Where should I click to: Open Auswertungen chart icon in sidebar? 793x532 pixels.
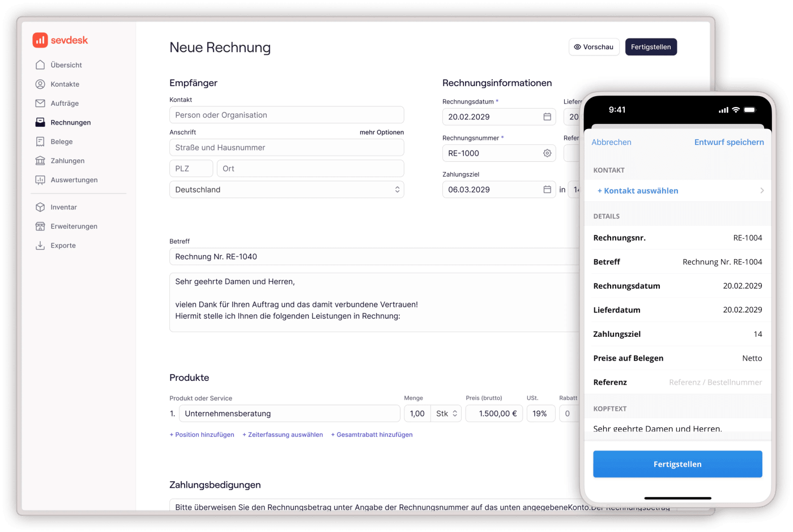click(x=40, y=180)
